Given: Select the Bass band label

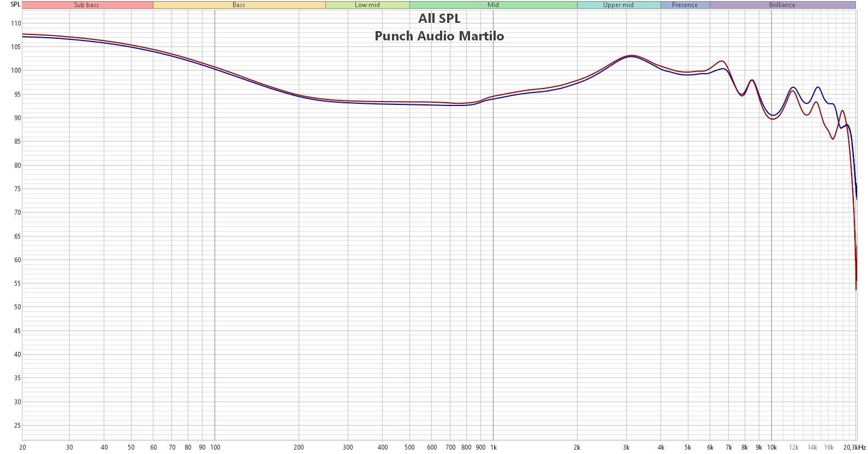Looking at the screenshot, I should tap(239, 5).
